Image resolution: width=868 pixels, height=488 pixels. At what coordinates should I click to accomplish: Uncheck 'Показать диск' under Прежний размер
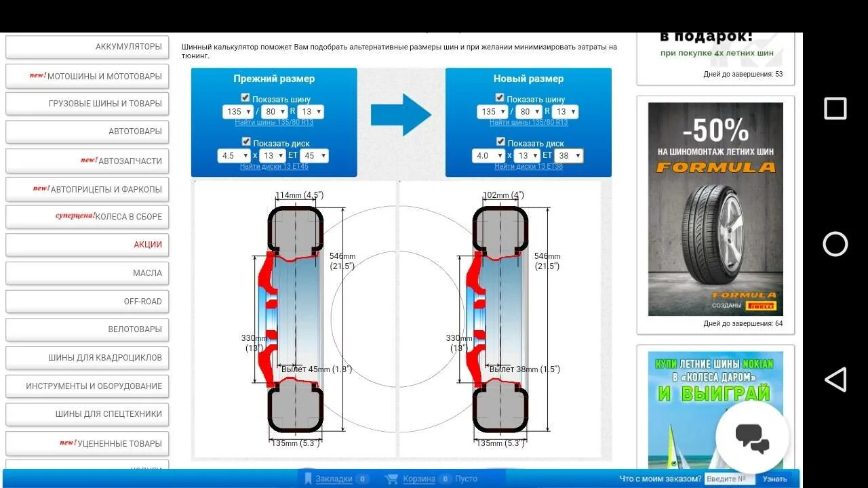(x=246, y=142)
